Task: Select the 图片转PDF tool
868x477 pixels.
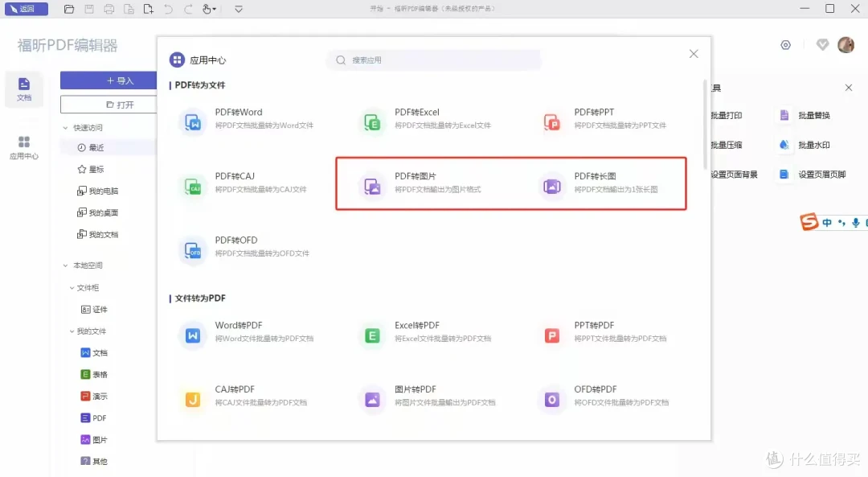Action: [x=428, y=396]
